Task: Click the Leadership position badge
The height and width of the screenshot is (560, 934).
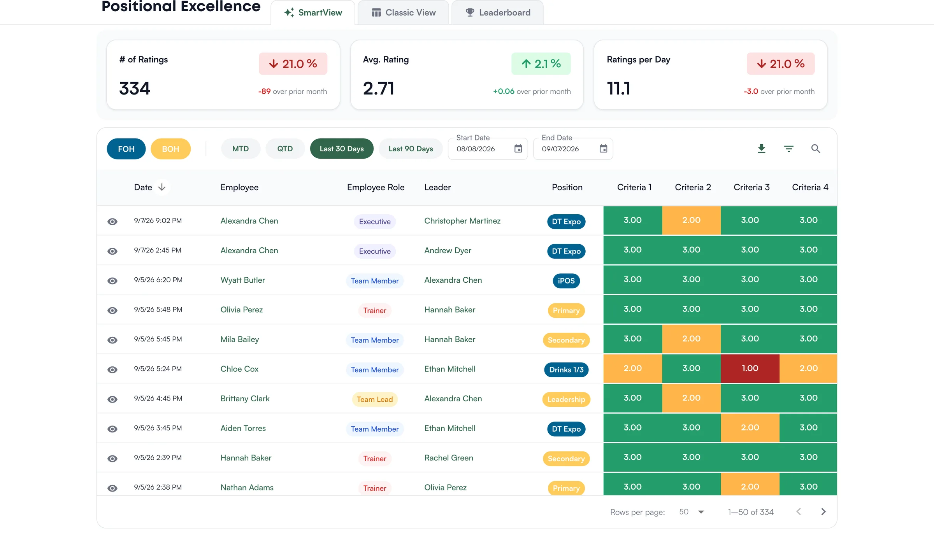Action: 566,399
